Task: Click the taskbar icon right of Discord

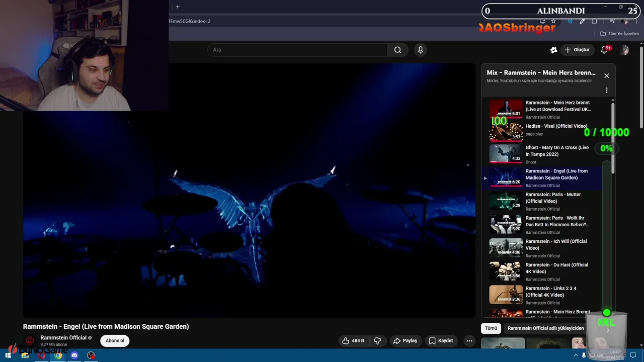Action: pyautogui.click(x=91, y=355)
